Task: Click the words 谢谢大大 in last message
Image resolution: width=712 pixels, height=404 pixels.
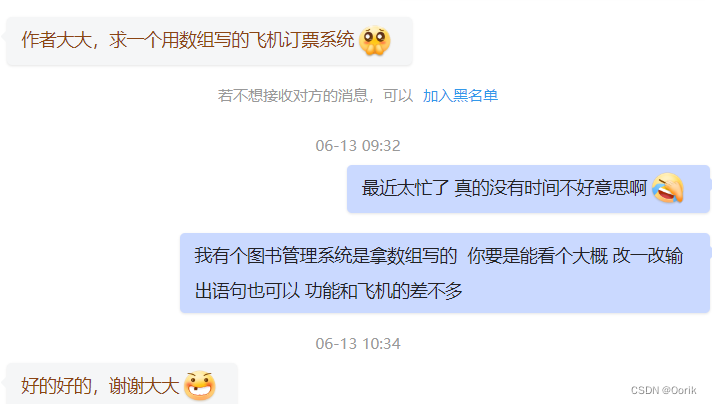Action: click(x=144, y=386)
